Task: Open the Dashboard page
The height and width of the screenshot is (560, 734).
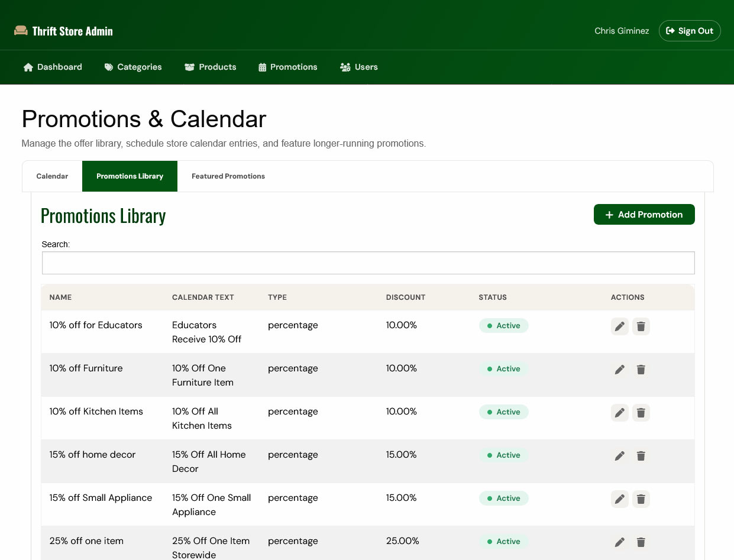Action: pos(53,67)
